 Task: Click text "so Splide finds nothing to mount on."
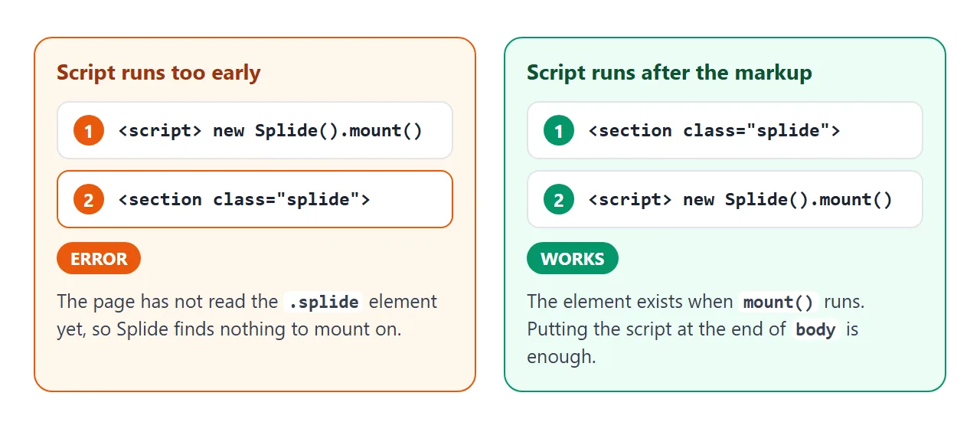[245, 329]
